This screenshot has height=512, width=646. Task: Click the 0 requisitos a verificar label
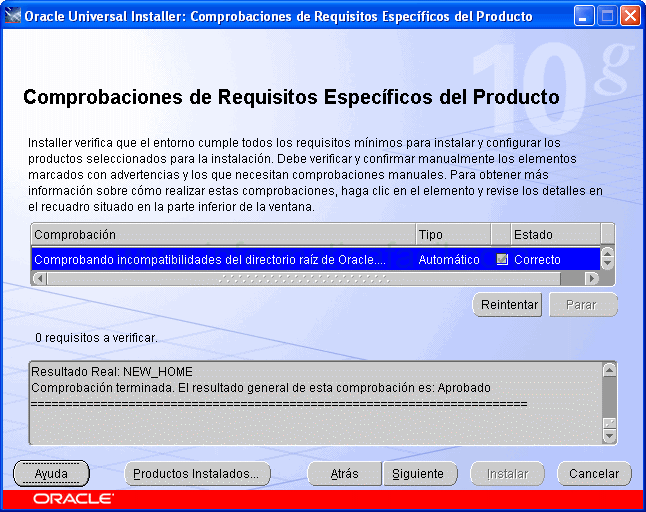[x=96, y=338]
